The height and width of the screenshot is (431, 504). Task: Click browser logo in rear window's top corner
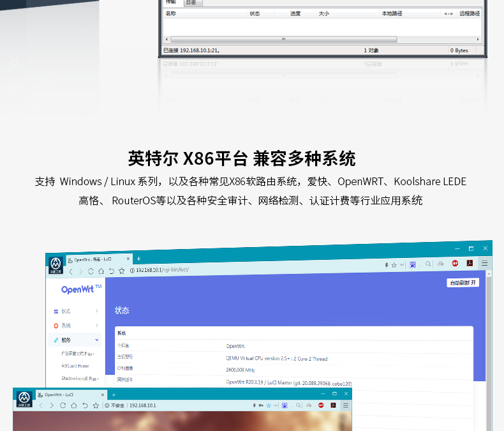(x=56, y=265)
